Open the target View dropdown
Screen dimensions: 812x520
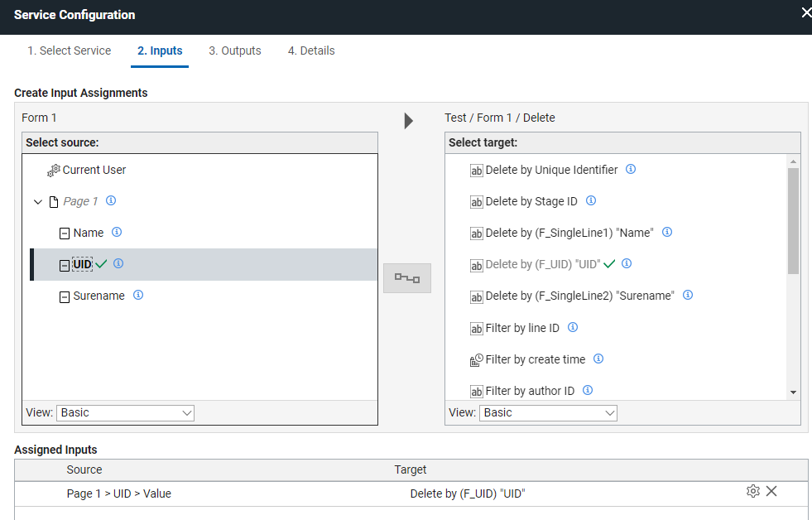548,413
